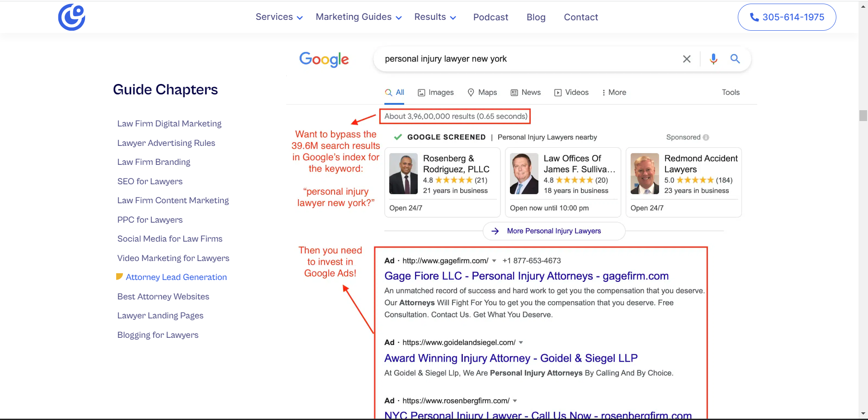The image size is (868, 420).
Task: Click the blue site logo
Action: 71,17
